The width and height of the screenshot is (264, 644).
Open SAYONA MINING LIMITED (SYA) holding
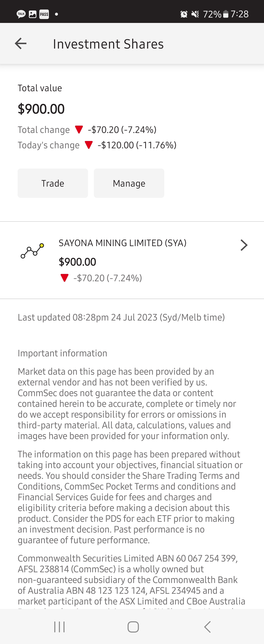click(x=122, y=243)
